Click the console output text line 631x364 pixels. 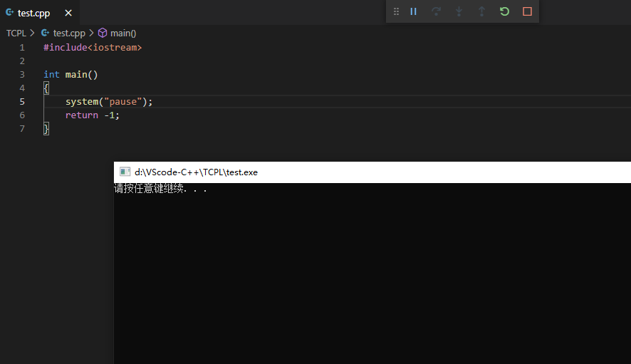pos(160,189)
